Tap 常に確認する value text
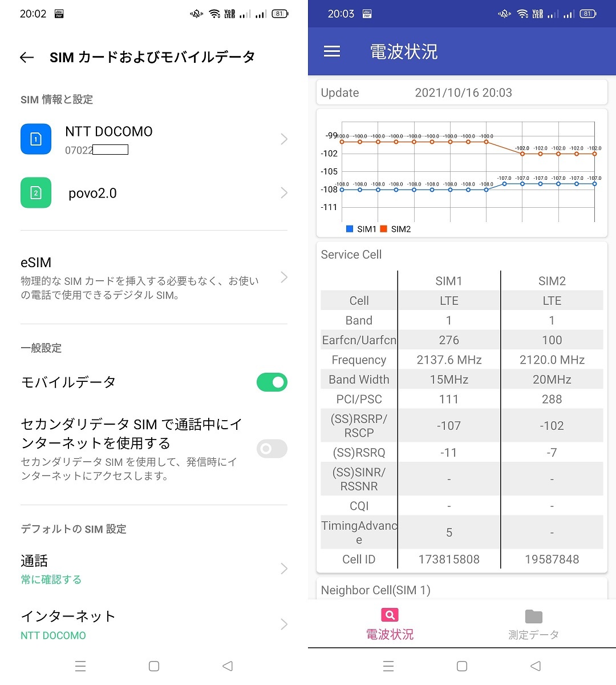This screenshot has width=616, height=685. pos(51,579)
